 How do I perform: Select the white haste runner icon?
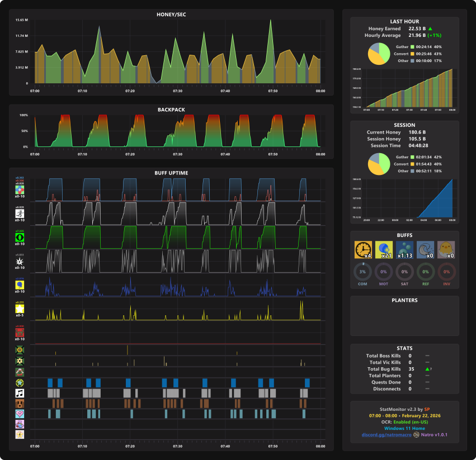(x=20, y=214)
